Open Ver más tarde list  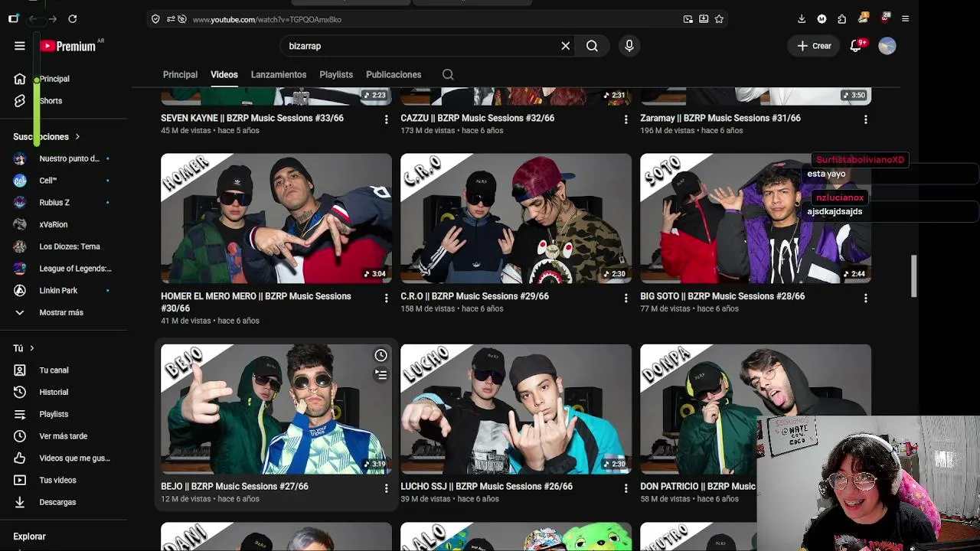coord(64,436)
